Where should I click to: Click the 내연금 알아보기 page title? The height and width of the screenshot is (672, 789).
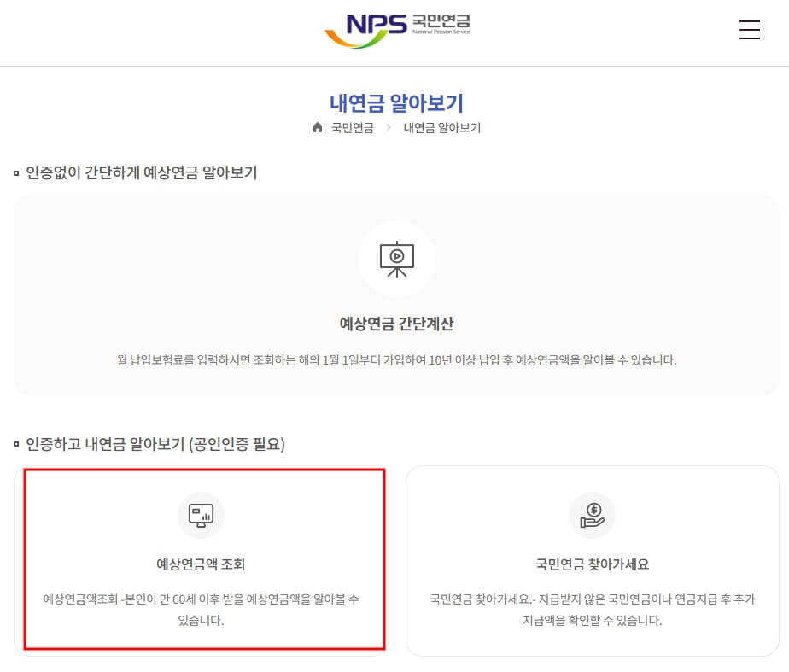(x=396, y=102)
